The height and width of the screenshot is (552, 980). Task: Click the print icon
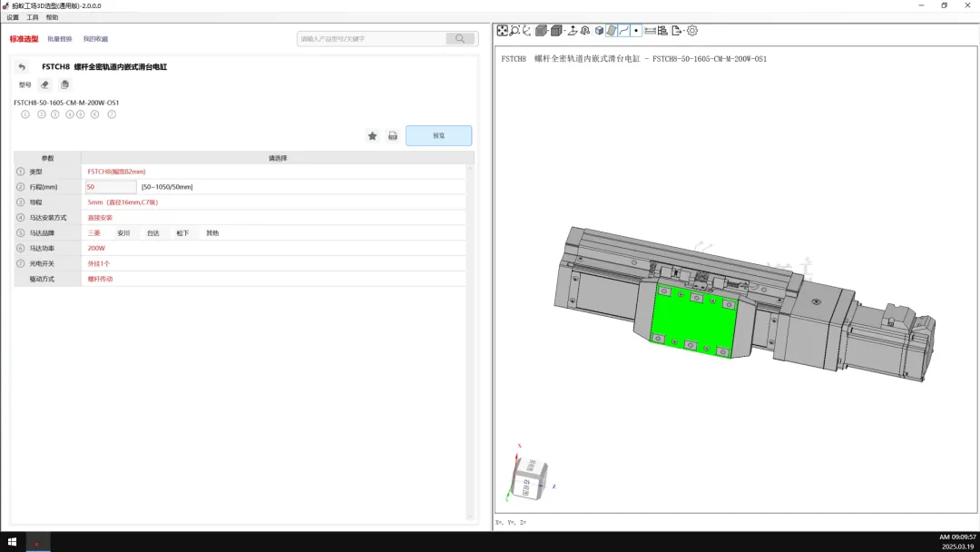click(x=393, y=135)
